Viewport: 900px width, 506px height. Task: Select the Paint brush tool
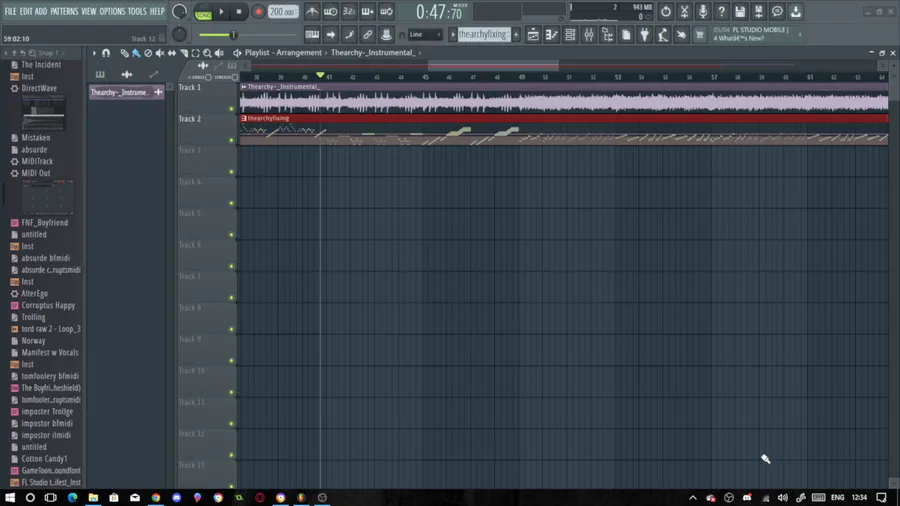tap(136, 53)
